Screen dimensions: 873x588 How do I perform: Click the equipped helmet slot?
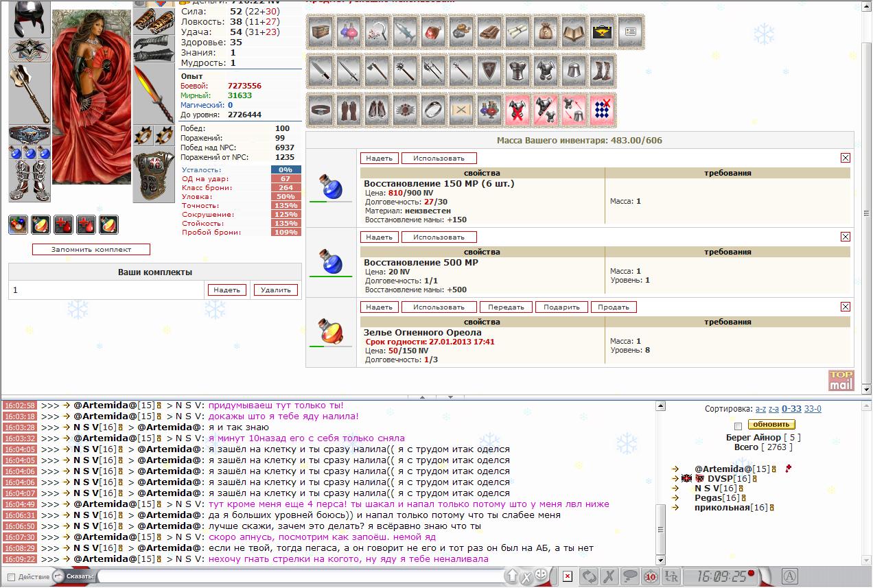[x=30, y=19]
